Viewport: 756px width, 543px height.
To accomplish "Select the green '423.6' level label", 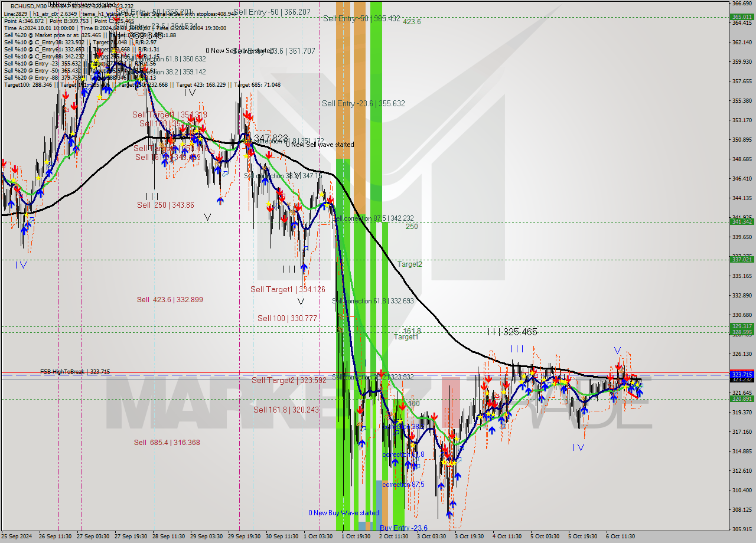I will click(x=412, y=22).
